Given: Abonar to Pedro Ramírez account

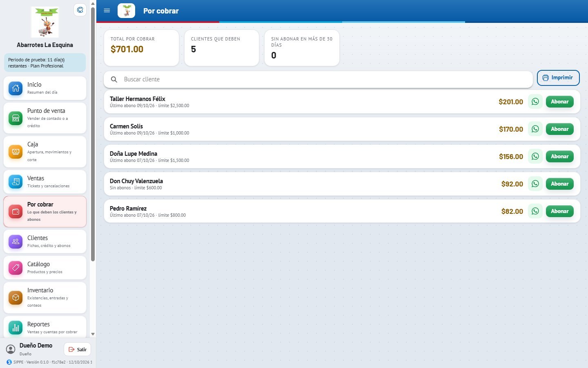Looking at the screenshot, I should pos(560,211).
